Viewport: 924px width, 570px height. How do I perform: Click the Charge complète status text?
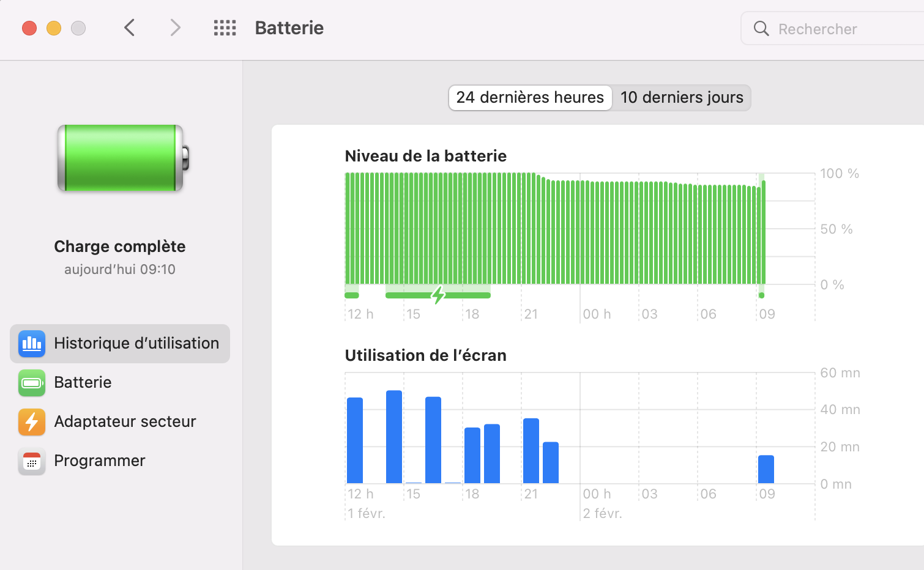coord(120,246)
